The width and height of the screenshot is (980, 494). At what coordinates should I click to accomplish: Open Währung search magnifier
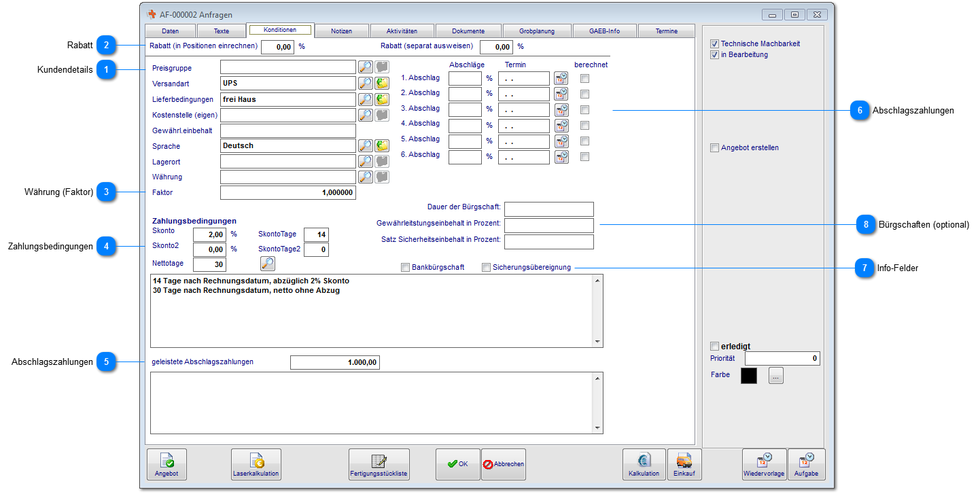(366, 177)
